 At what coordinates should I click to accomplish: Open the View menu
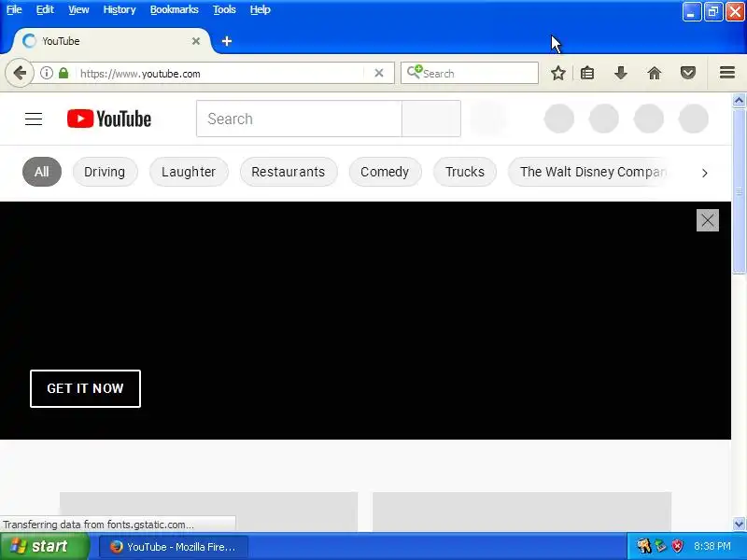78,9
